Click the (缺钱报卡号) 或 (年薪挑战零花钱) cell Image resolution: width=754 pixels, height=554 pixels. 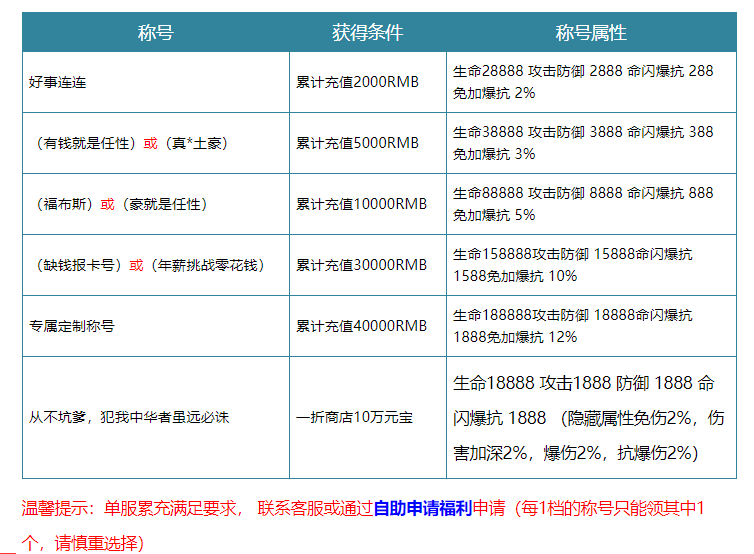(x=156, y=265)
